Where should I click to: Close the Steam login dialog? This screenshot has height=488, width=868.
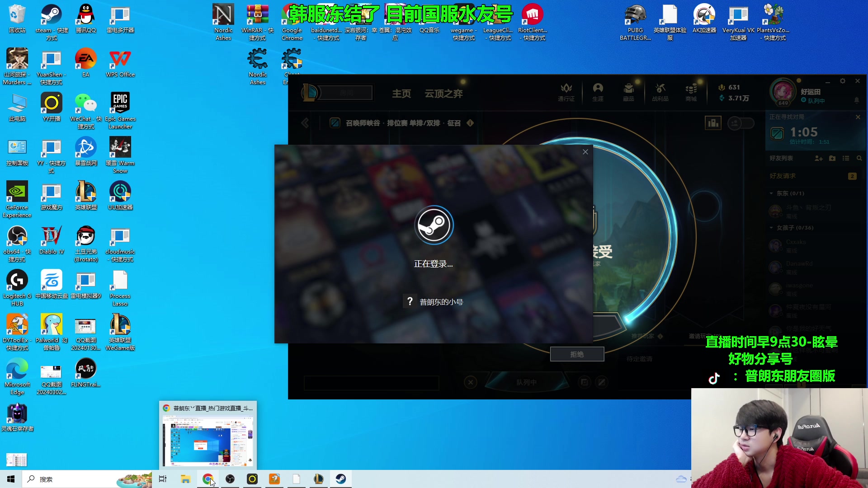[585, 152]
